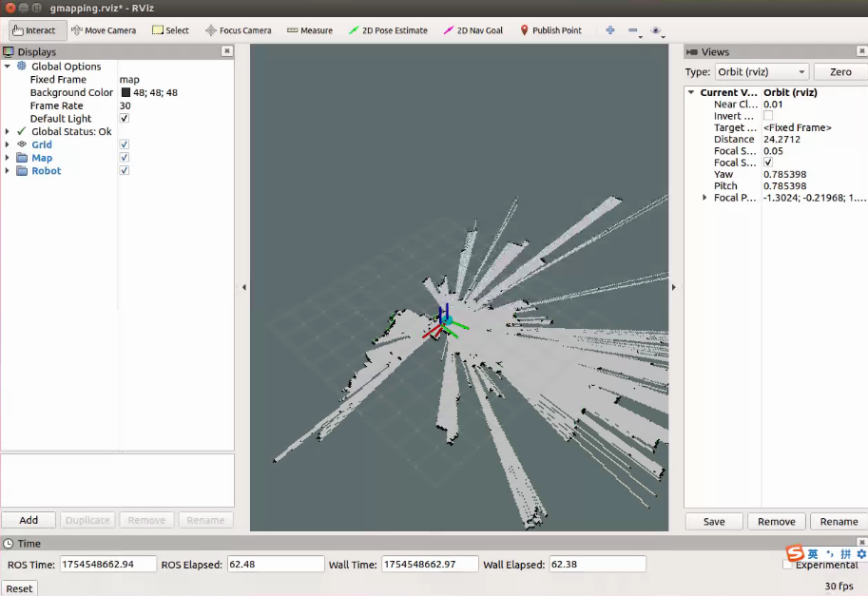Save the current view
This screenshot has width=868, height=596.
point(714,521)
